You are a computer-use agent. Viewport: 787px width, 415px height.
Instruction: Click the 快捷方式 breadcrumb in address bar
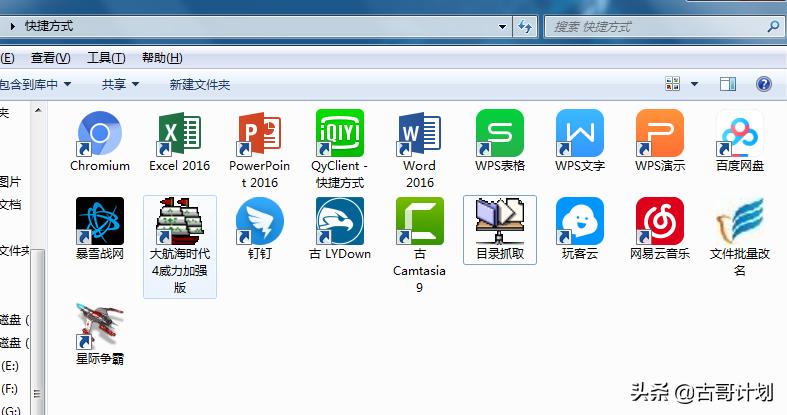49,26
